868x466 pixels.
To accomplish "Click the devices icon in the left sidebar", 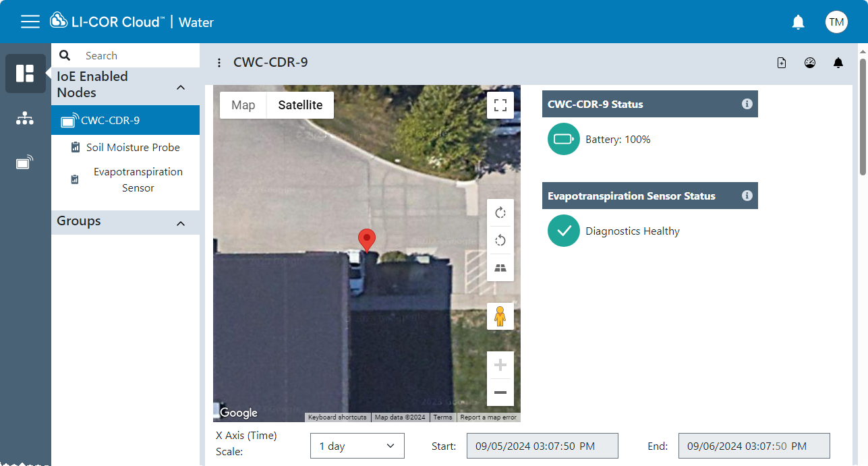I will click(25, 163).
